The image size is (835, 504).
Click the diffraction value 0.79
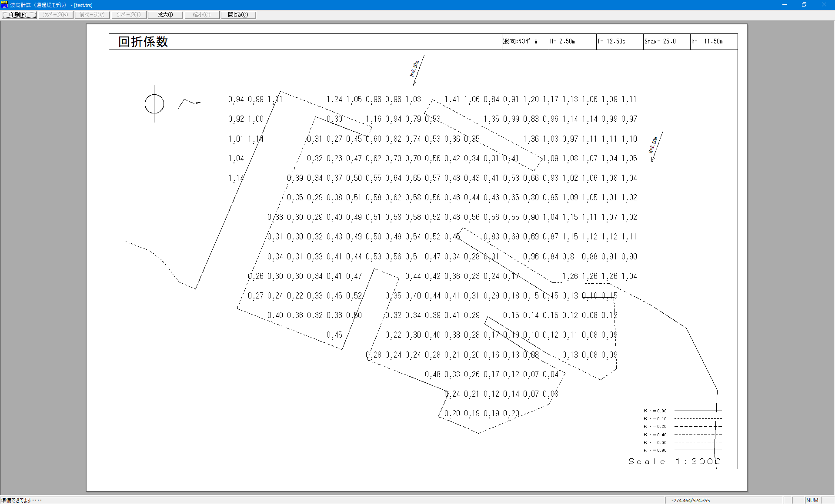click(x=413, y=119)
